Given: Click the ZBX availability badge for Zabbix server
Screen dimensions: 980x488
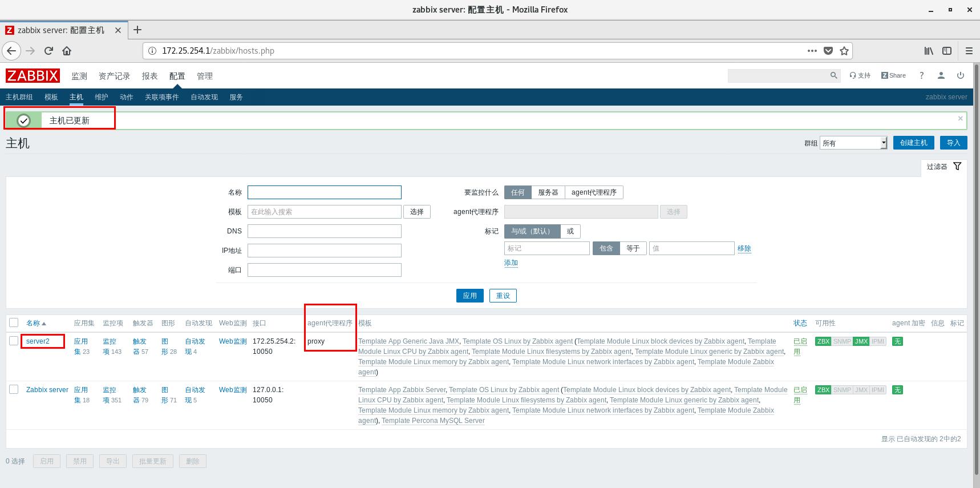Looking at the screenshot, I should (x=823, y=390).
